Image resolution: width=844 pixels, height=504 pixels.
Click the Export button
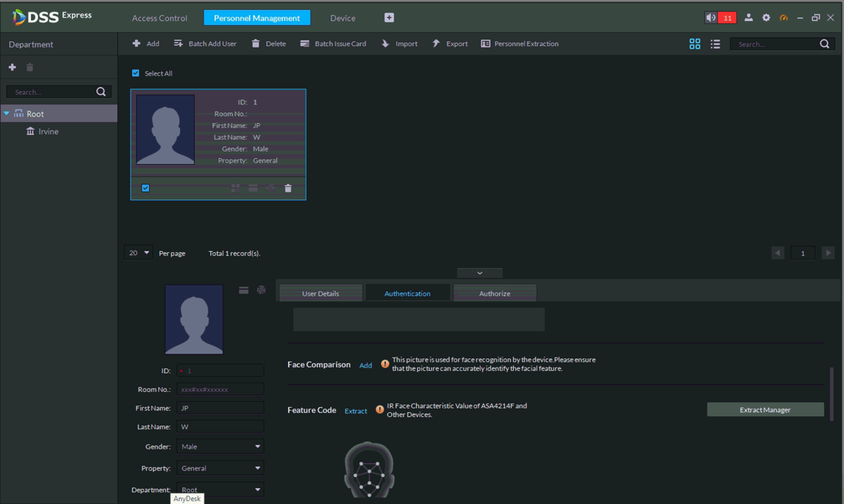click(x=450, y=43)
